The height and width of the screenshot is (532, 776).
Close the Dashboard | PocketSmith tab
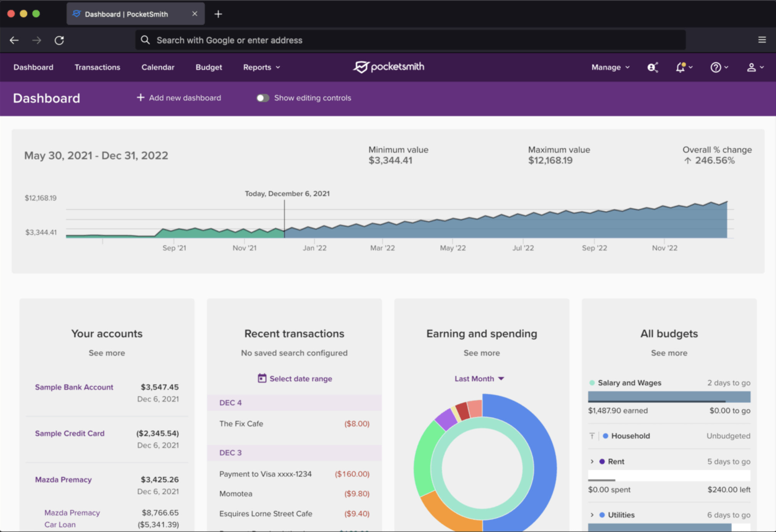pyautogui.click(x=195, y=14)
